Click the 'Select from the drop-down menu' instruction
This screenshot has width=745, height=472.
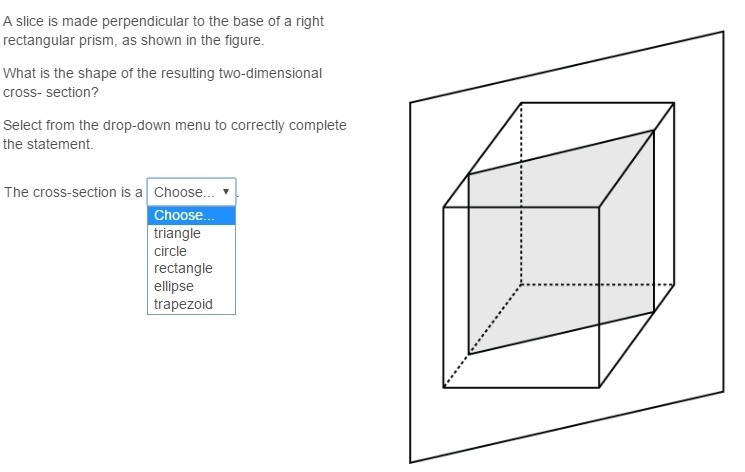click(175, 135)
